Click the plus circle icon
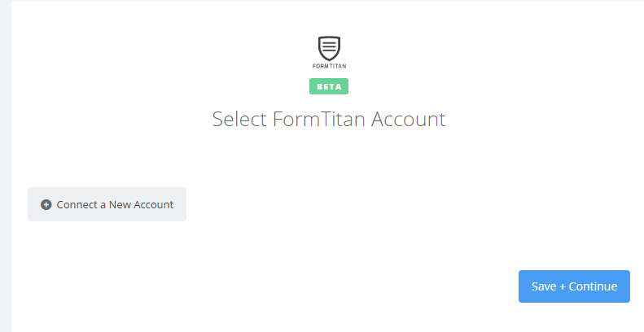Screen dimensions: 644x332 (46, 204)
